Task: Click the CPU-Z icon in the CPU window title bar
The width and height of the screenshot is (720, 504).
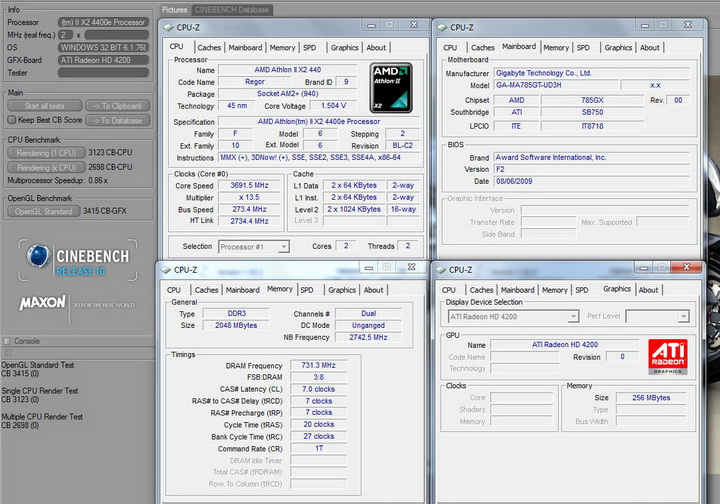Action: tap(170, 27)
